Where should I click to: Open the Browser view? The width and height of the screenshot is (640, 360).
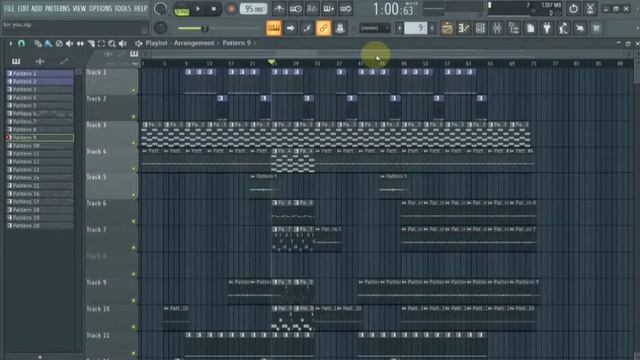(514, 28)
